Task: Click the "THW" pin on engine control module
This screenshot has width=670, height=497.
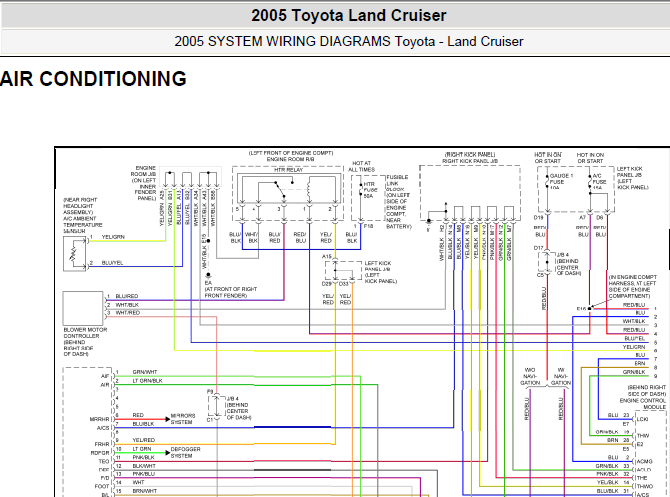Action: click(643, 436)
